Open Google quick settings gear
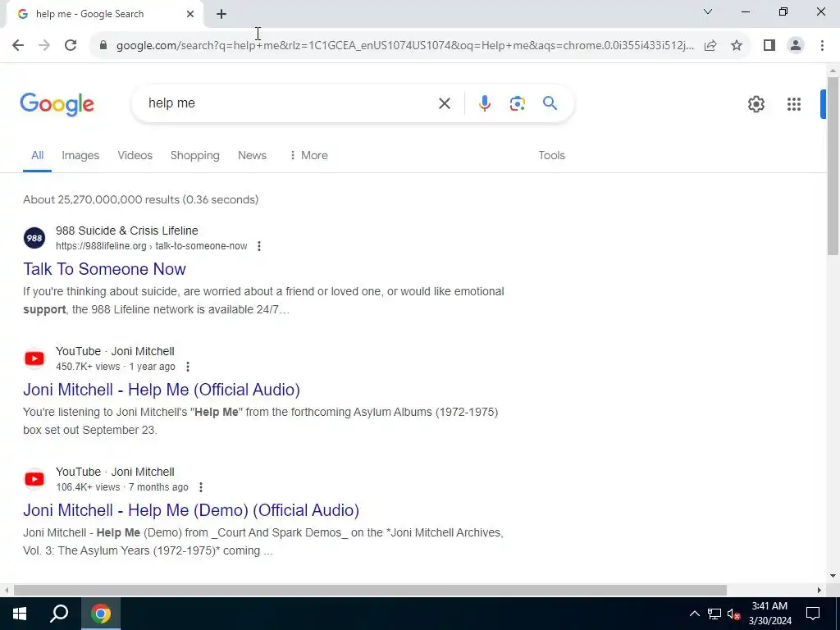This screenshot has width=840, height=630. [756, 104]
